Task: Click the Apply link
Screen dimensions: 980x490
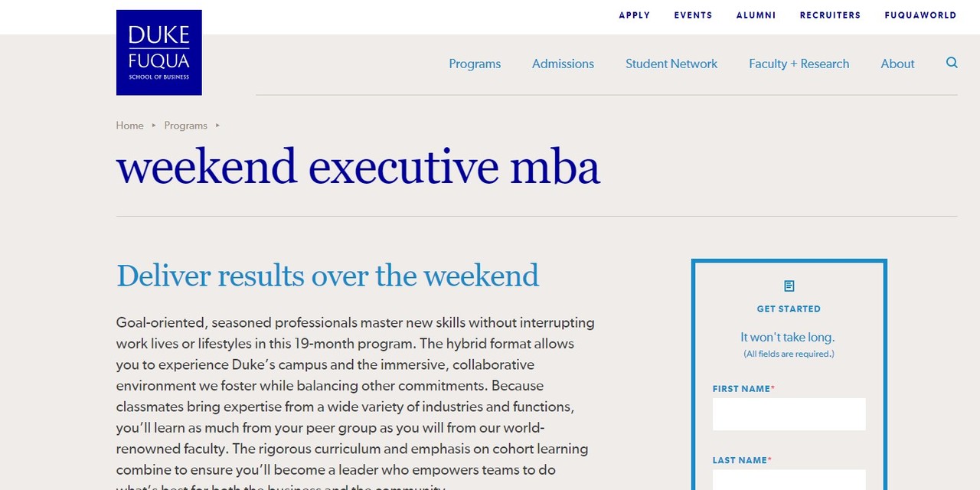Action: (635, 15)
